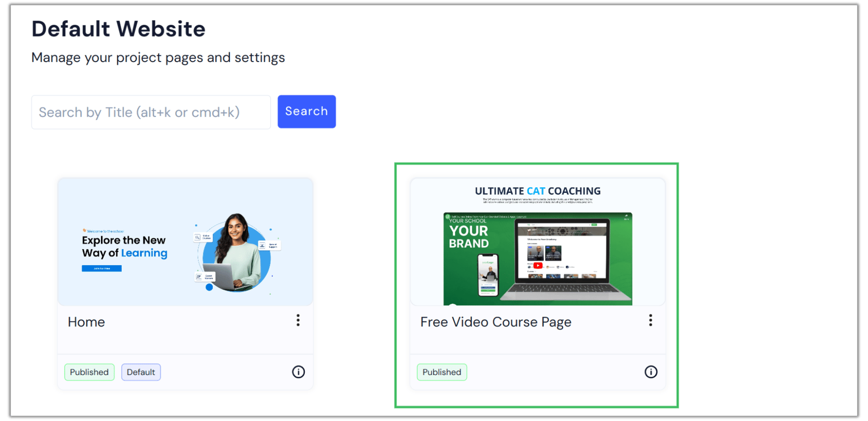Click the YouTube play icon in course preview
The height and width of the screenshot is (421, 868).
pyautogui.click(x=538, y=266)
